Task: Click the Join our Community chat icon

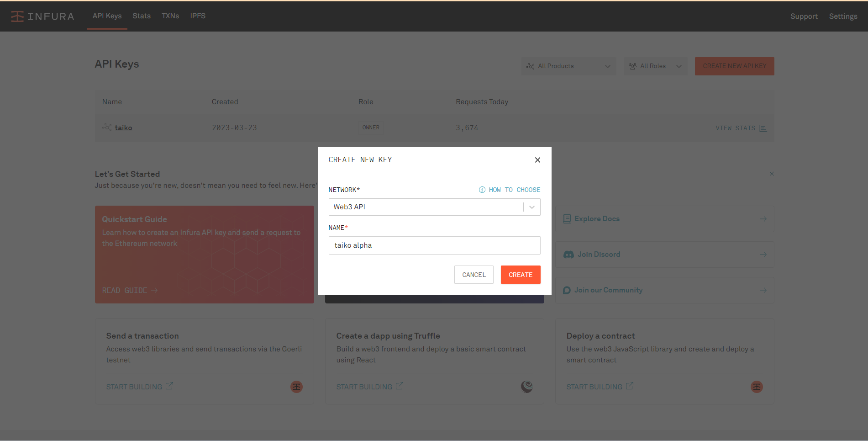Action: tap(567, 290)
